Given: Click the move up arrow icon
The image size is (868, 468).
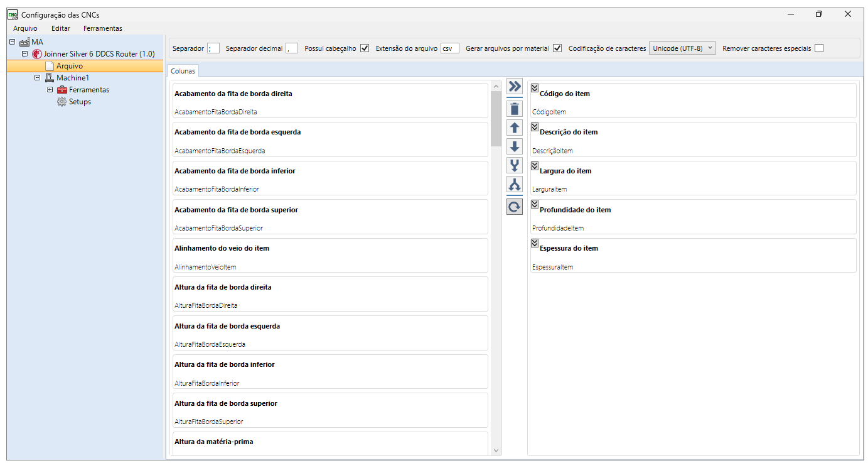Looking at the screenshot, I should 515,128.
